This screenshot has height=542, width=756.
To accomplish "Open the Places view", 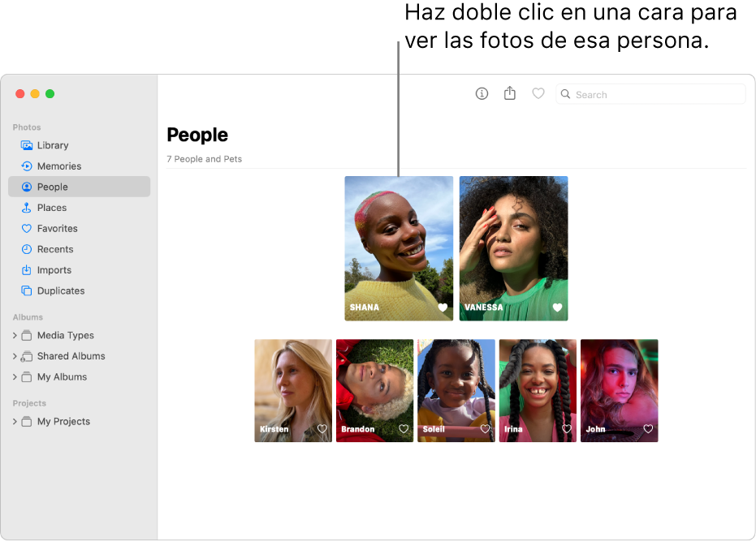I will click(53, 208).
